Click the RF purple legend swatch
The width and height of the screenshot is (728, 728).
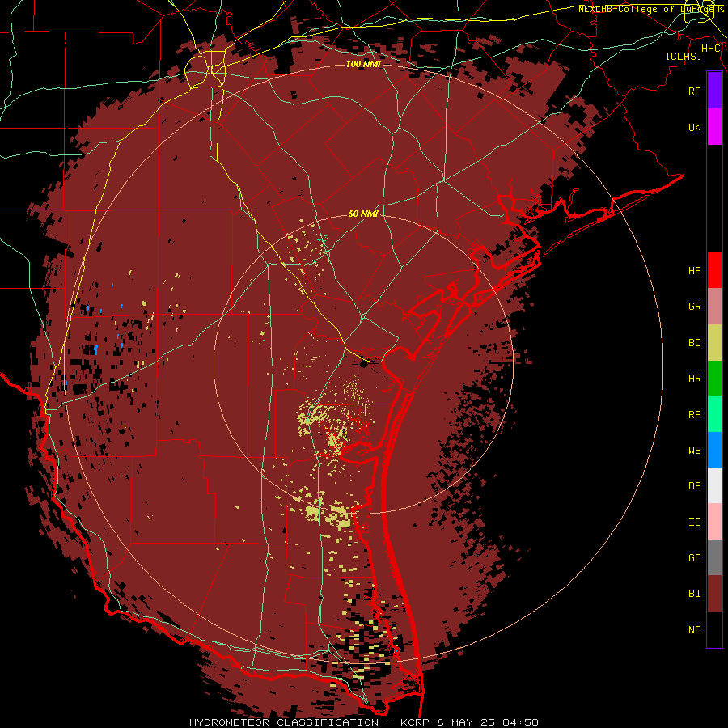714,91
